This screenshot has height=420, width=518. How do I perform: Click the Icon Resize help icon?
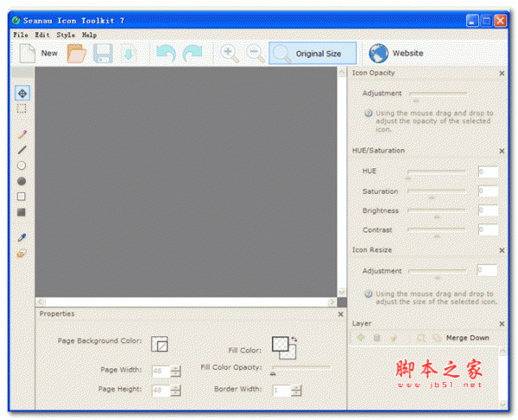(x=369, y=294)
